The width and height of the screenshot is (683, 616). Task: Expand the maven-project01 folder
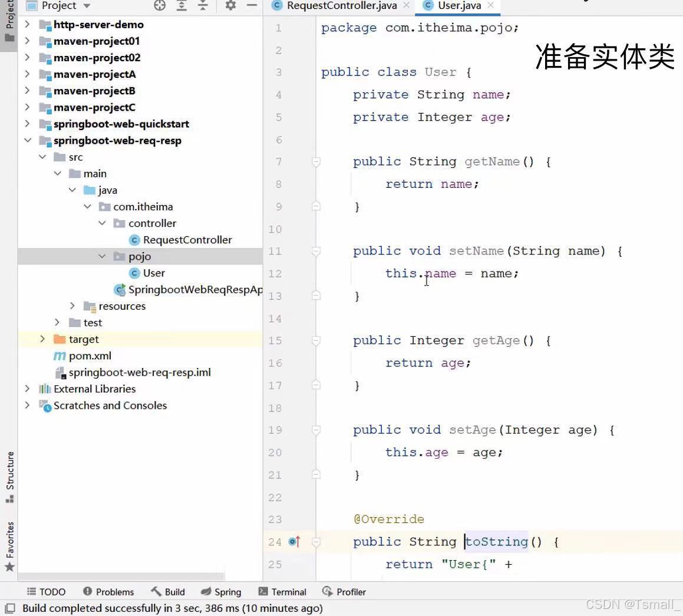click(28, 41)
